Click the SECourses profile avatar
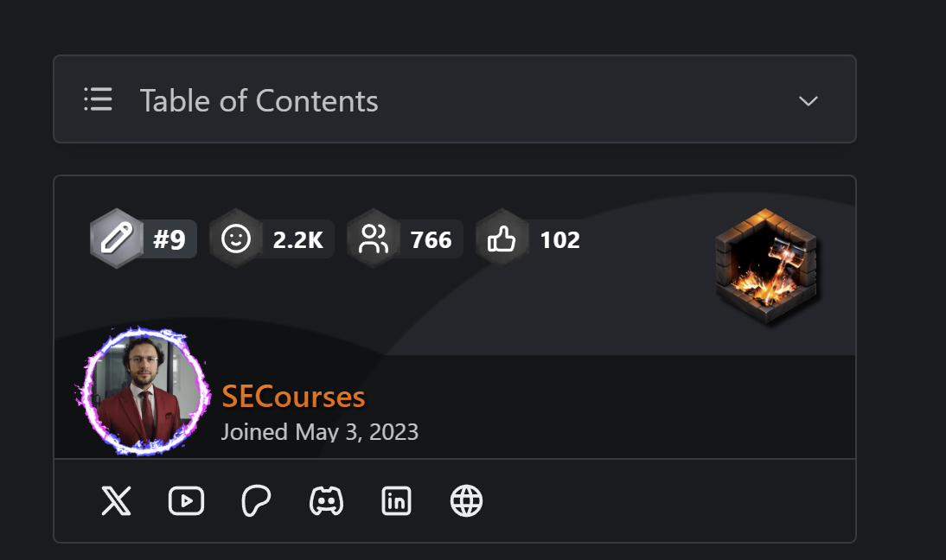Screen dimensions: 946x560 click(146, 390)
